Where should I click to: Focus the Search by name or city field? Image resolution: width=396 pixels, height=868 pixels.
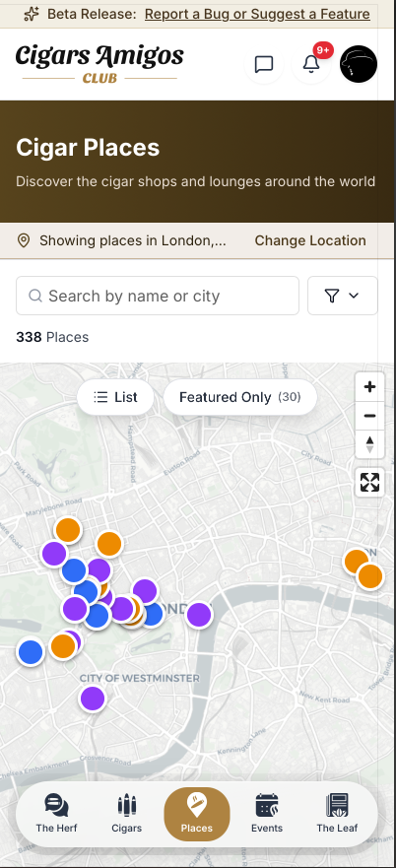pos(158,296)
